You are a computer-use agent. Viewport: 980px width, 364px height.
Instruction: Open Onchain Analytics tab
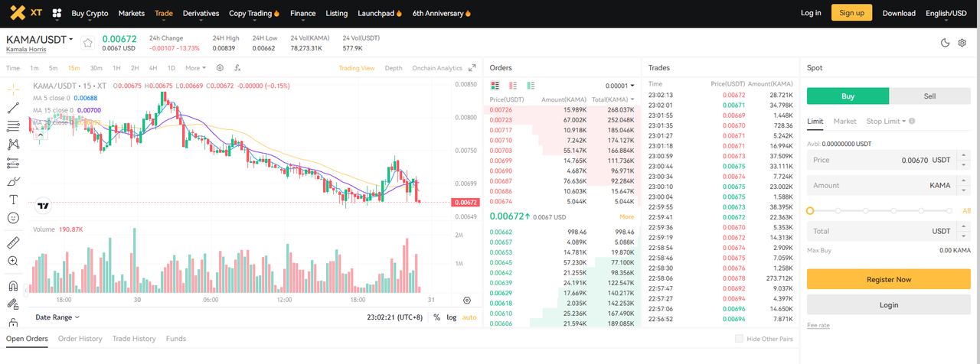coord(437,68)
